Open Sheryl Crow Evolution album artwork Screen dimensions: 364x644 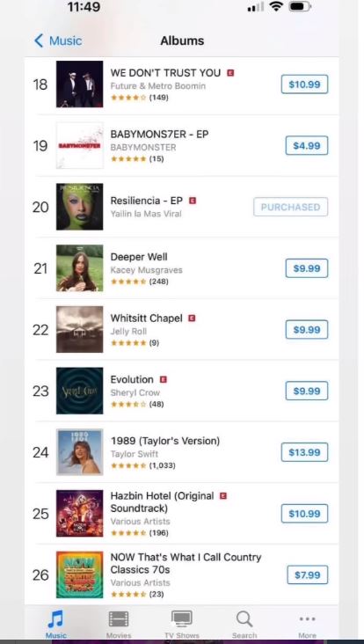[x=80, y=391]
